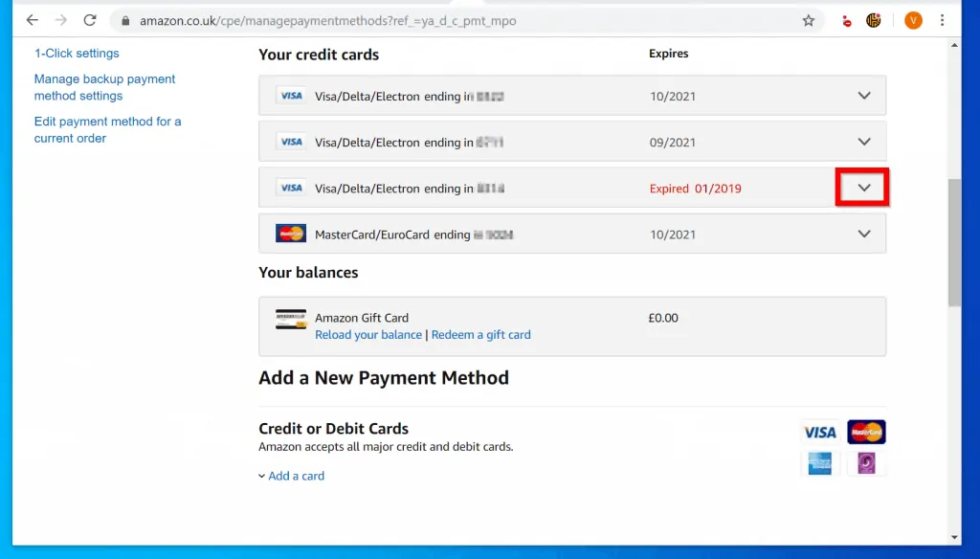This screenshot has height=559, width=980.
Task: Open 1-Click settings
Action: tap(76, 53)
